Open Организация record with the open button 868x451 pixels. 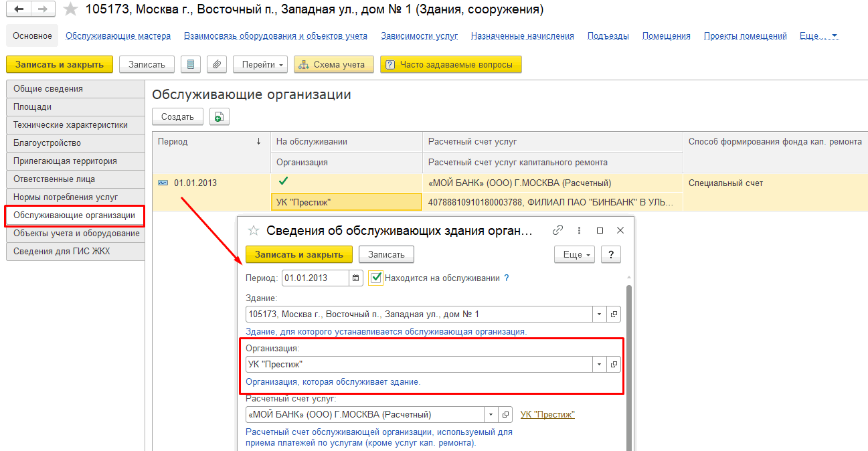(x=614, y=364)
